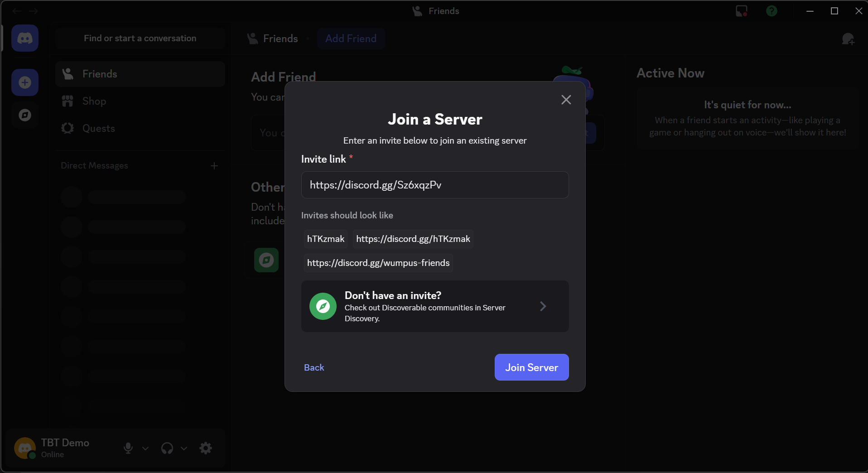
Task: Select the Shop icon in the sidebar
Action: tap(67, 101)
